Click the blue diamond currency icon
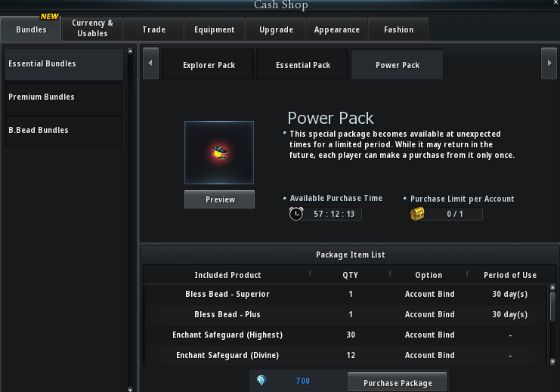 pyautogui.click(x=261, y=381)
